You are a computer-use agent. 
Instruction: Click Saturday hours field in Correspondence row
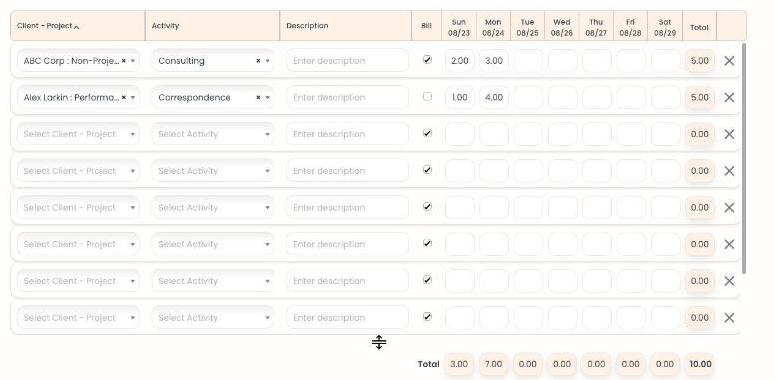tap(665, 97)
